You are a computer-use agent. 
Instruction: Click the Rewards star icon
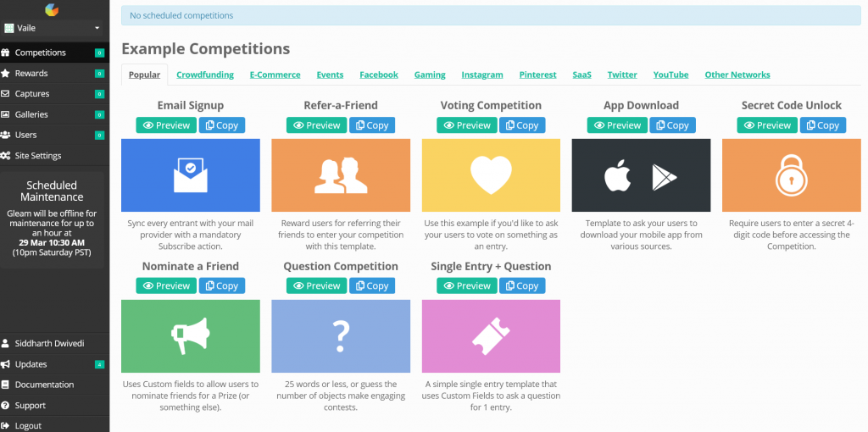click(x=5, y=73)
